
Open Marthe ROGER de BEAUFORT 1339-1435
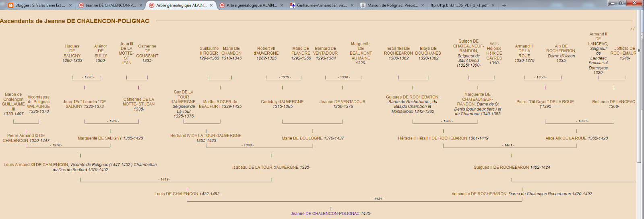(x=220, y=104)
